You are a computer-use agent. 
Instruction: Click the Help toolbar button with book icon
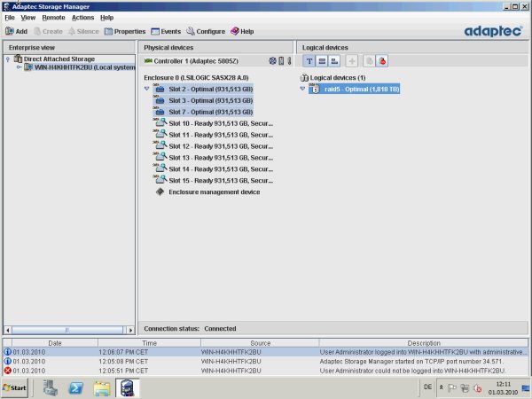242,31
